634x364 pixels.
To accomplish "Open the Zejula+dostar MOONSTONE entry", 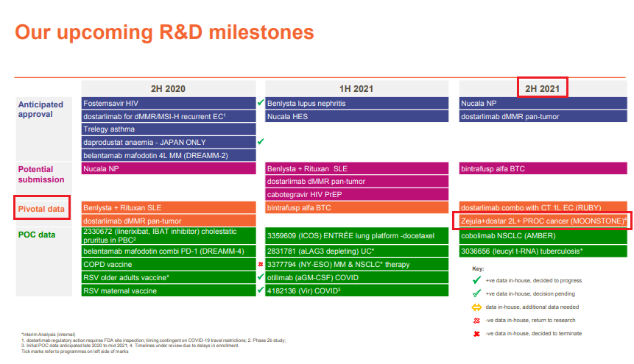I will (543, 221).
